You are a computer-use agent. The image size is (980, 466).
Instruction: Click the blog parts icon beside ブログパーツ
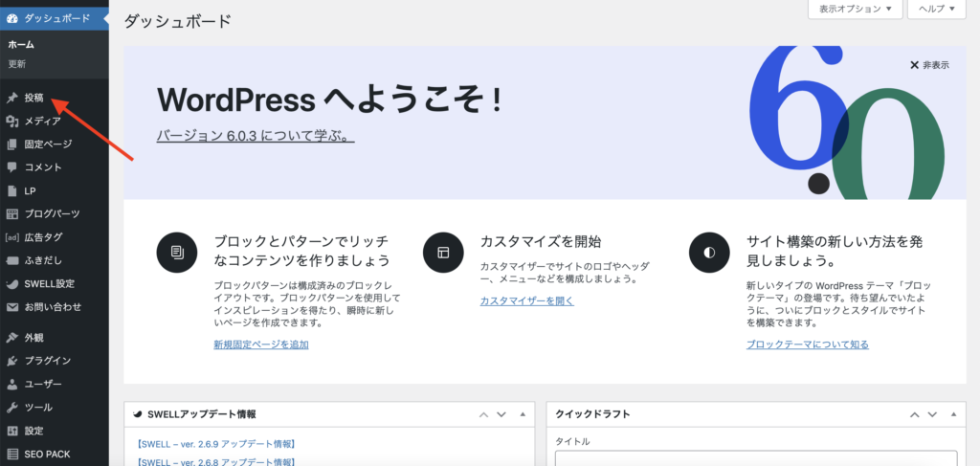click(11, 214)
